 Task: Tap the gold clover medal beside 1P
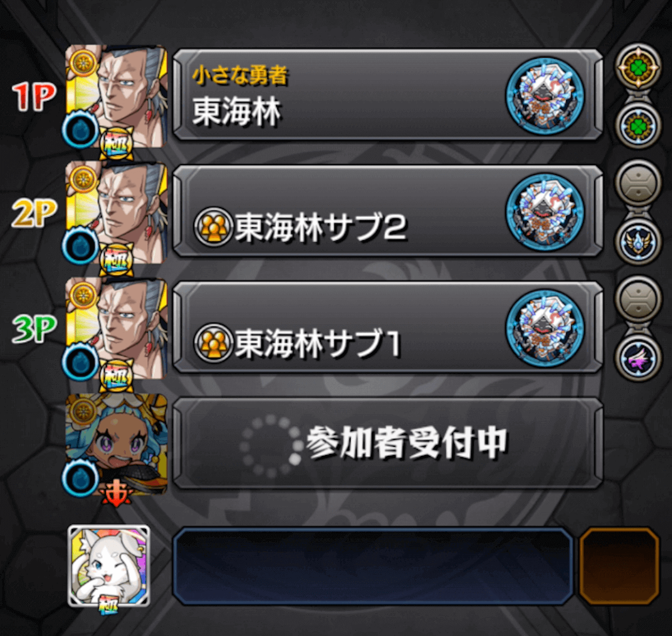click(638, 67)
